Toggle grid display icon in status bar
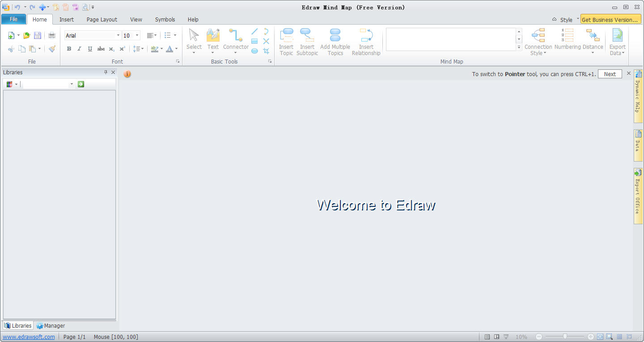The height and width of the screenshot is (342, 644). coord(619,337)
